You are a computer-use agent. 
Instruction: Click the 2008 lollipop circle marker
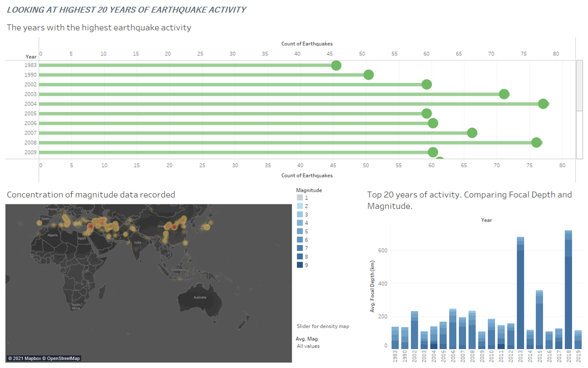[x=536, y=143]
